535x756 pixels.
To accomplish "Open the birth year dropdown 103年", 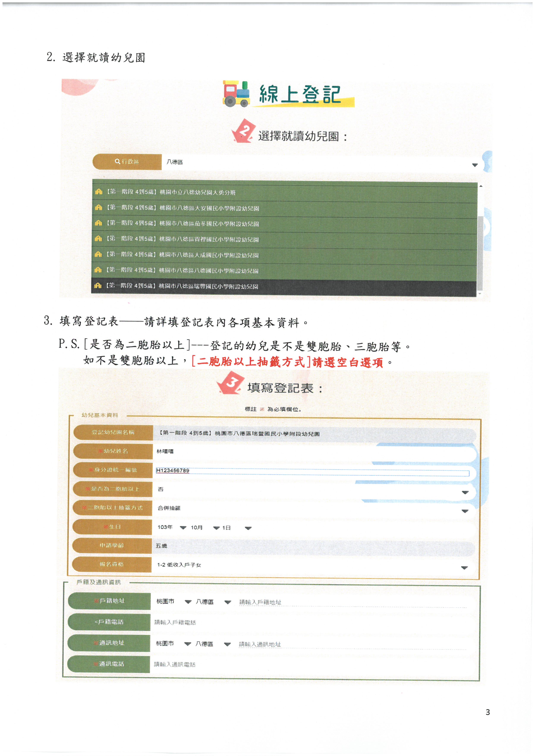I will 172,527.
